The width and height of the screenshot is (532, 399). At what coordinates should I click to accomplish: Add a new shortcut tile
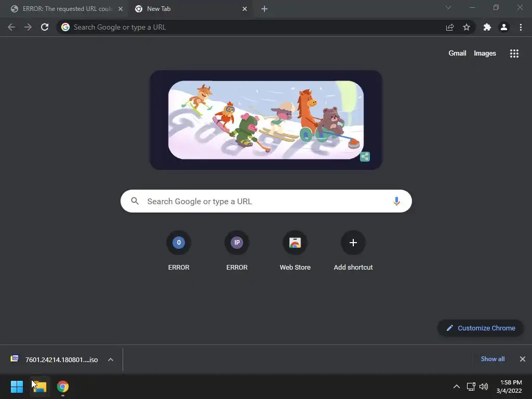(x=353, y=243)
